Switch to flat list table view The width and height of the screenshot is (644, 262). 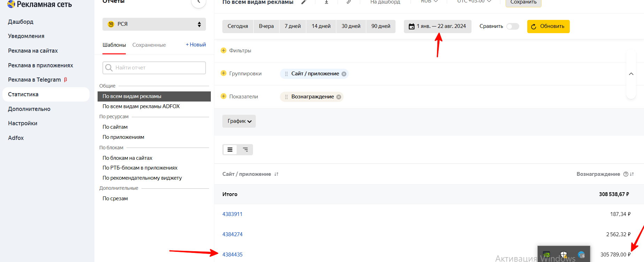(230, 150)
